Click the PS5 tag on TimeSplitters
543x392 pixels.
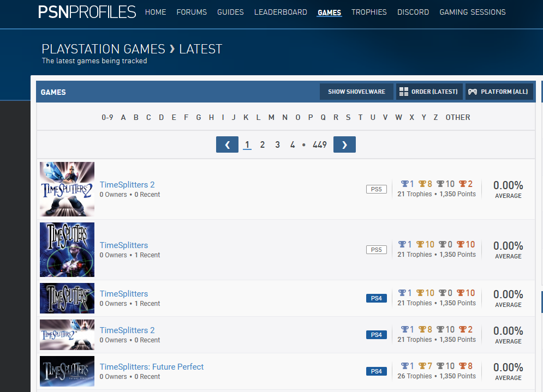(x=377, y=250)
